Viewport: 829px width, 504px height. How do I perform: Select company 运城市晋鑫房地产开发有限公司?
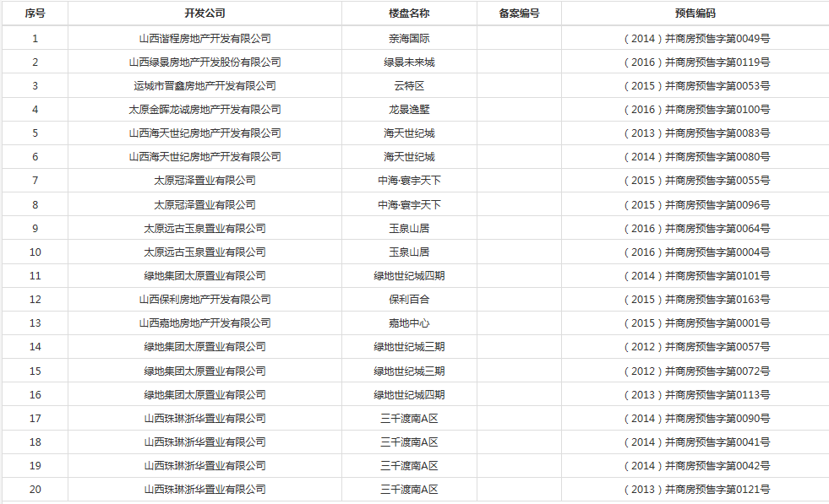tap(205, 85)
